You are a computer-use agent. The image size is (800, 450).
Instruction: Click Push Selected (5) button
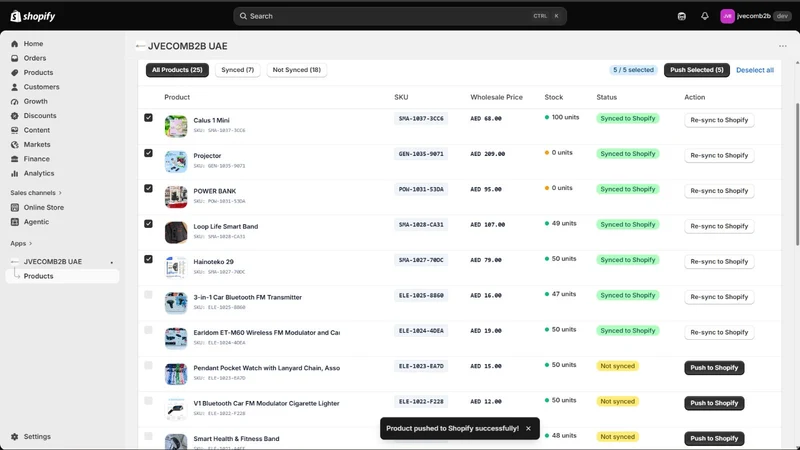pyautogui.click(x=696, y=70)
